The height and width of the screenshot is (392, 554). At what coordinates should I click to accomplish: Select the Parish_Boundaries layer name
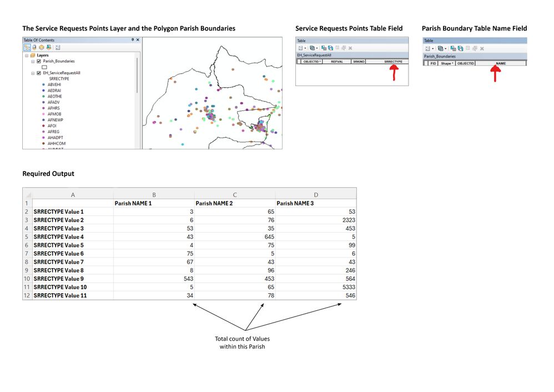(59, 61)
